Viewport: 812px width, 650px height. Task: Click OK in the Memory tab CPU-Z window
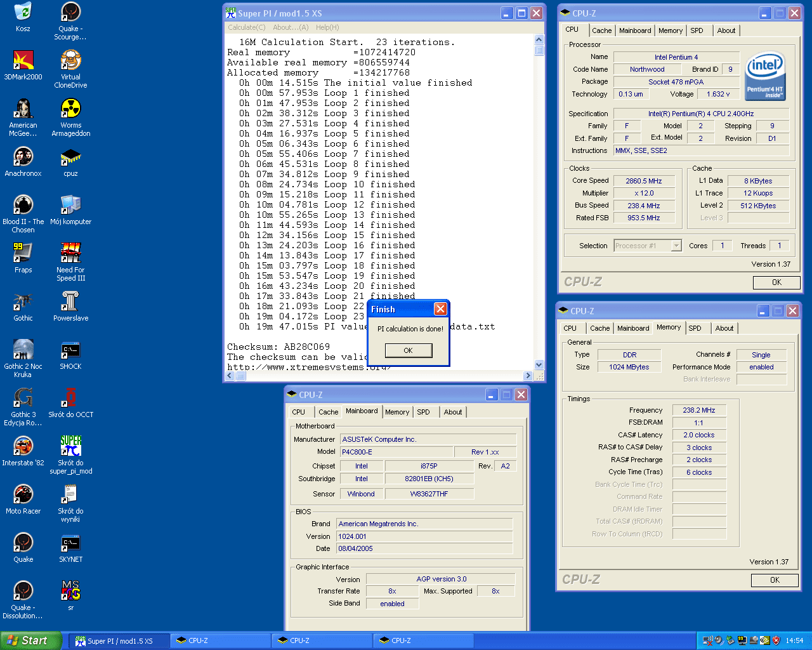(775, 580)
